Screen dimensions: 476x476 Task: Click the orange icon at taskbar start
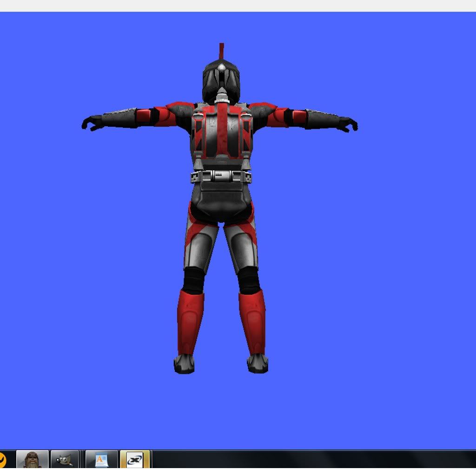pos(2,460)
